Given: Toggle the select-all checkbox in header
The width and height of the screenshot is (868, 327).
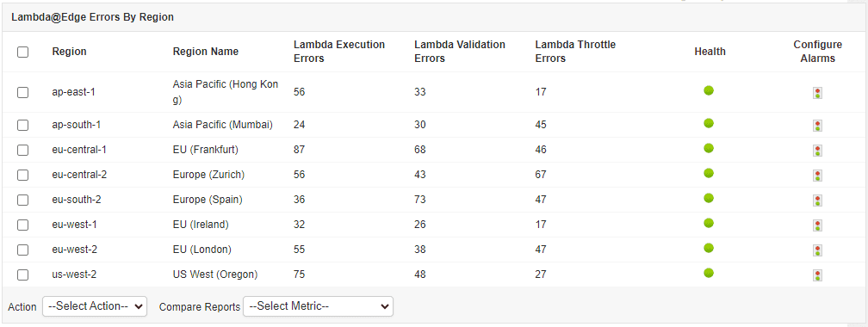Looking at the screenshot, I should 22,52.
